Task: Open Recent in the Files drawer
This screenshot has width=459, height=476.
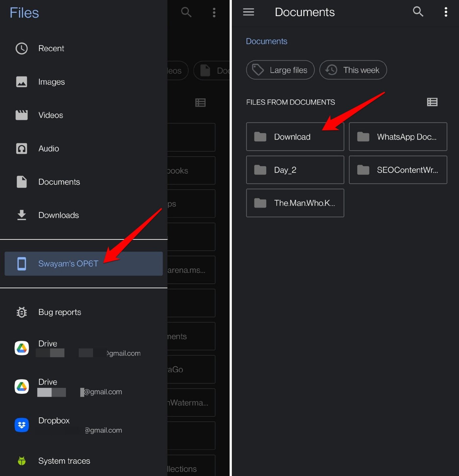Action: pyautogui.click(x=51, y=48)
